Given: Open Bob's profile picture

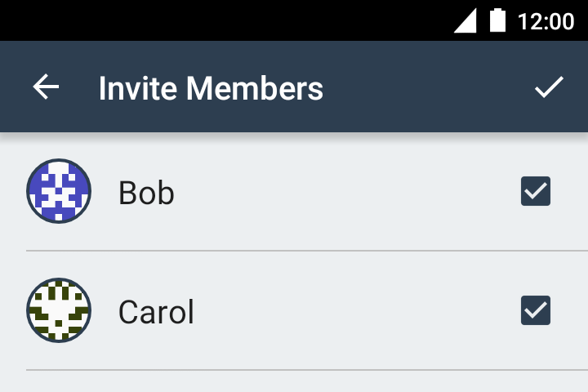Looking at the screenshot, I should pyautogui.click(x=59, y=191).
